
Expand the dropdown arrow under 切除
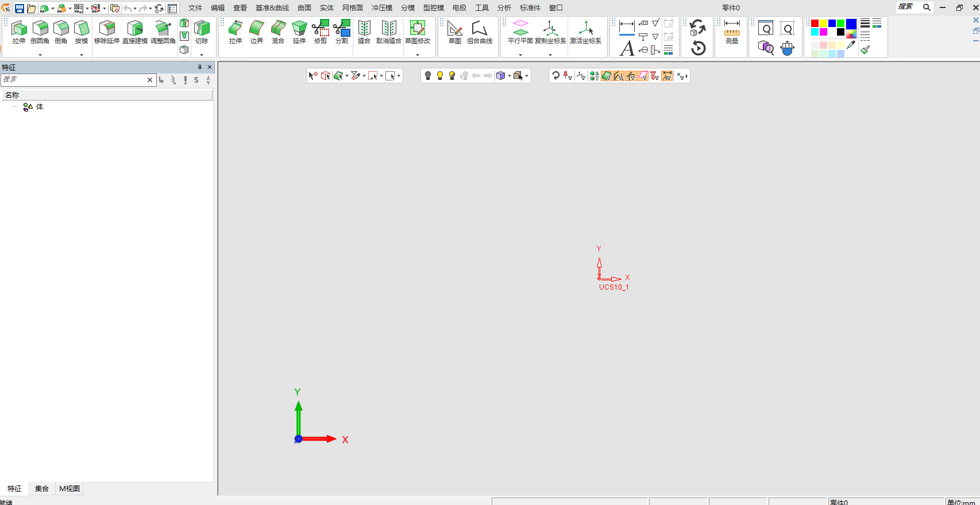(202, 55)
